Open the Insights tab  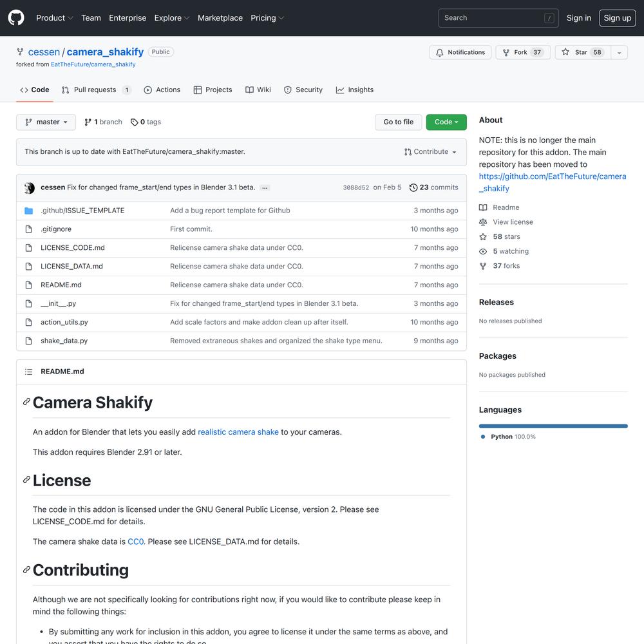[x=354, y=90]
